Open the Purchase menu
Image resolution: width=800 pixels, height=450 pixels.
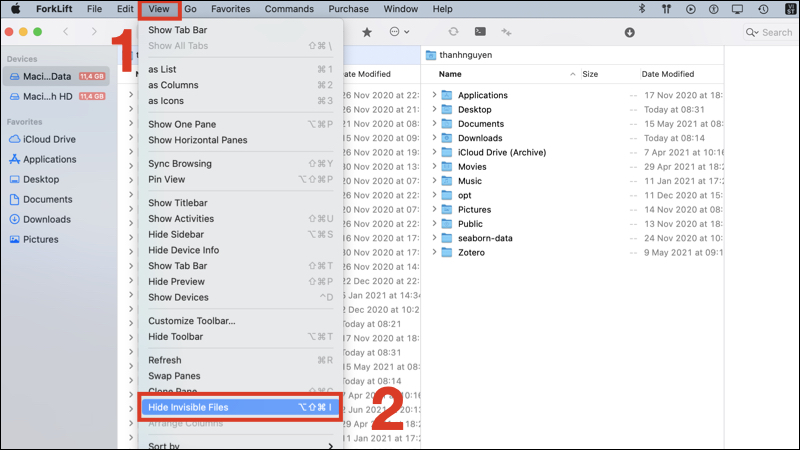pos(348,9)
